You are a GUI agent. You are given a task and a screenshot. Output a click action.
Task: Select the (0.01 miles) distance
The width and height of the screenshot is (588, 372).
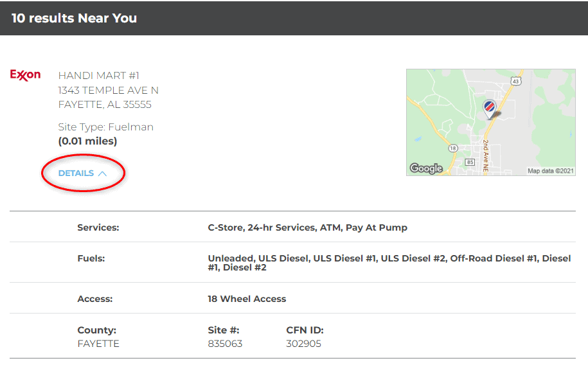[x=88, y=141]
